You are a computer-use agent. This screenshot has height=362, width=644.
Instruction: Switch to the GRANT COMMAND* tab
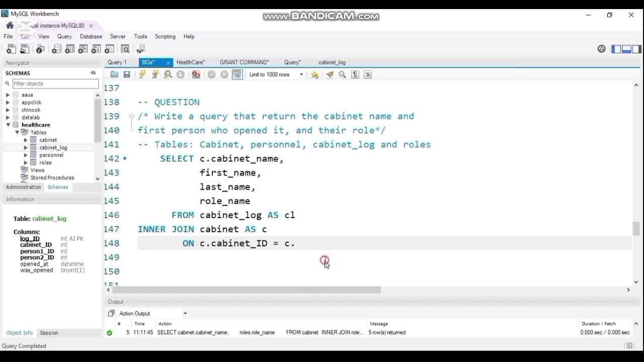pyautogui.click(x=245, y=62)
